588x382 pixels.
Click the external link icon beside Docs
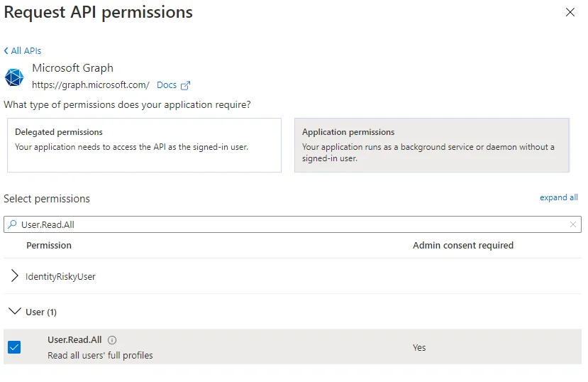[186, 85]
